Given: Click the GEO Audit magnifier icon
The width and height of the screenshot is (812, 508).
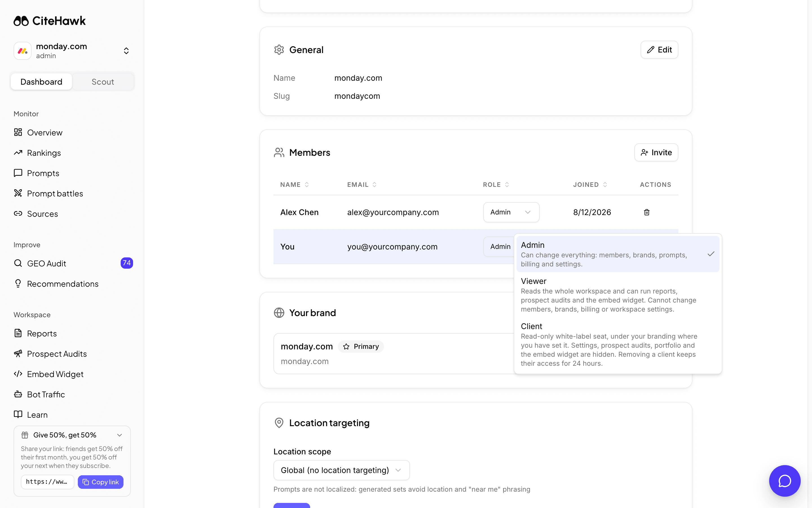Looking at the screenshot, I should [x=18, y=263].
